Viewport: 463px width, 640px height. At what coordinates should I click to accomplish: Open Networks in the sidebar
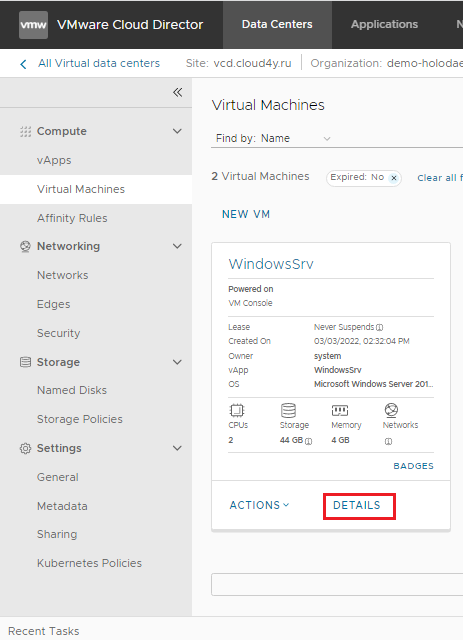point(62,276)
